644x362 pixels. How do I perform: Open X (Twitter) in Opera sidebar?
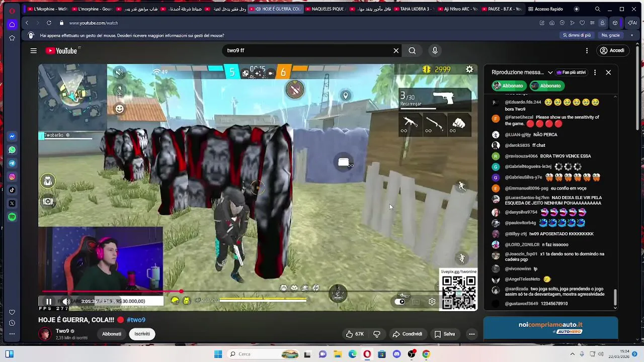click(x=12, y=204)
